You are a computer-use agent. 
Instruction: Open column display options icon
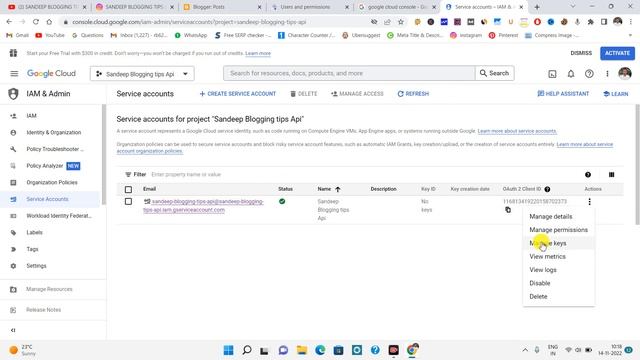coord(611,175)
